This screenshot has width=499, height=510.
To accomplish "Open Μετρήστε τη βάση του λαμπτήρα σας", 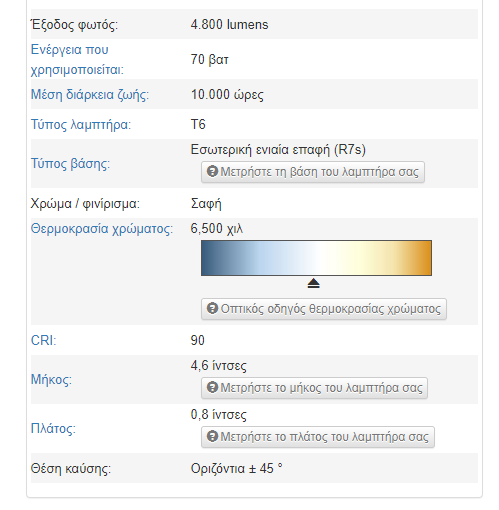I will point(313,172).
